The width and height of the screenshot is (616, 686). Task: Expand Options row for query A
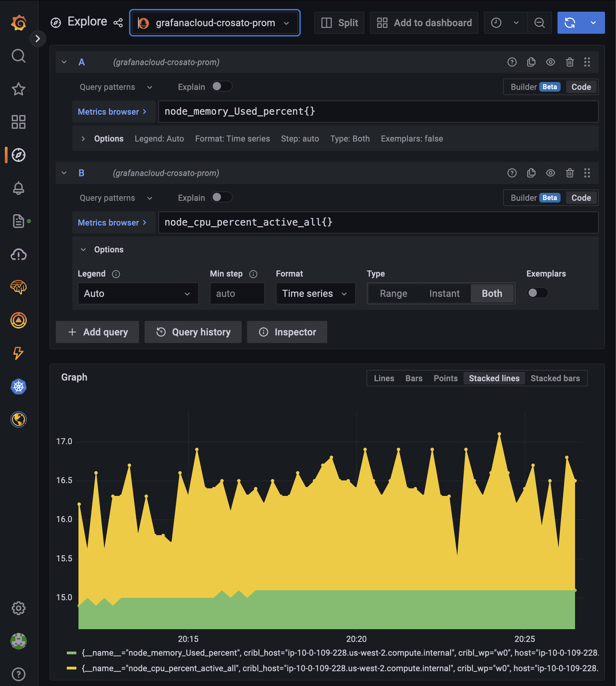83,139
